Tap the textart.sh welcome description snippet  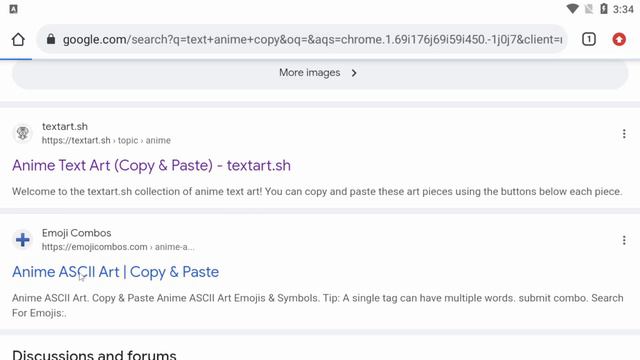pyautogui.click(x=317, y=191)
